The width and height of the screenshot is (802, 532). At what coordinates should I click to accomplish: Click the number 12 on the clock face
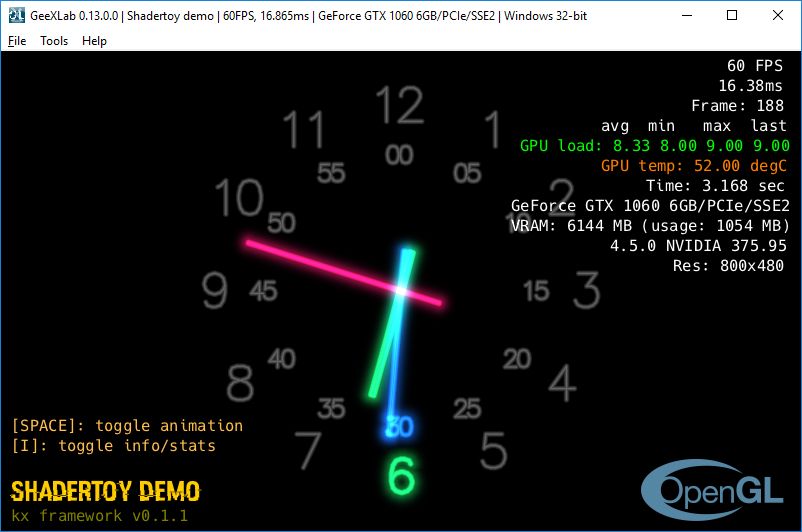[x=399, y=105]
